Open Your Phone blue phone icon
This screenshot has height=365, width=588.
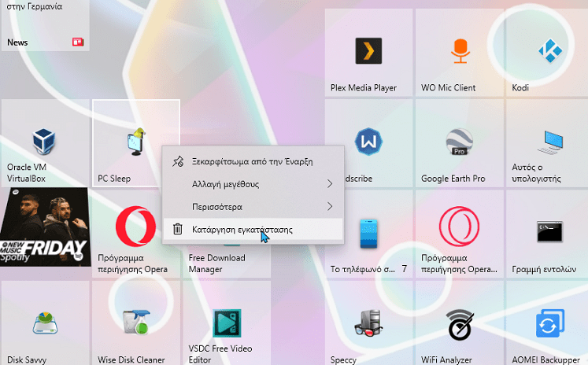(368, 234)
